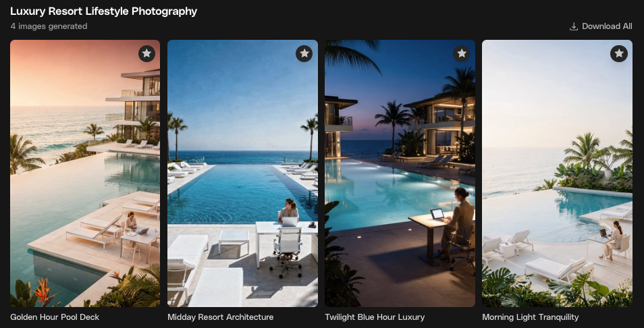Click the palm trees in morning light image
644x328 pixels.
tap(583, 151)
